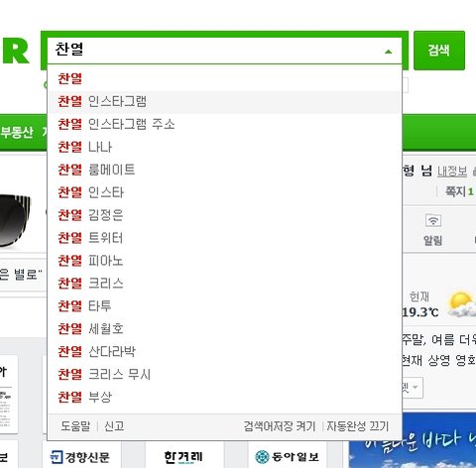Select suggestion 찬열 인스타그램

pos(224,102)
